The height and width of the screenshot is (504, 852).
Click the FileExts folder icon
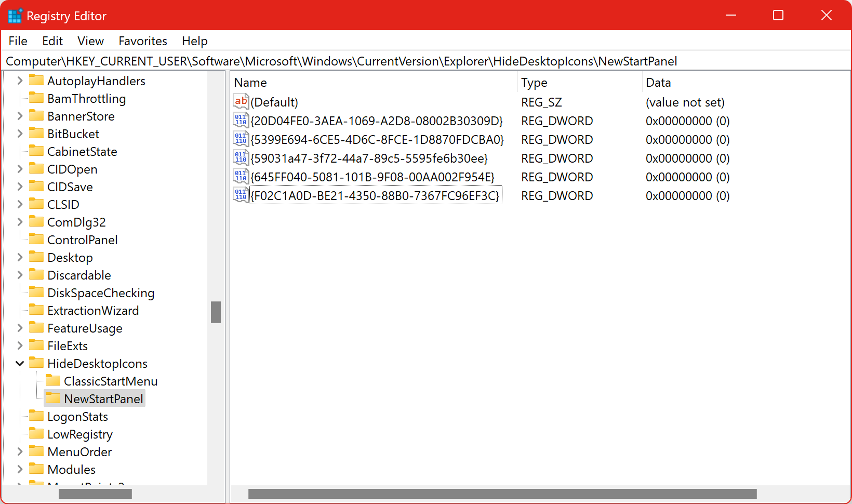coord(36,345)
